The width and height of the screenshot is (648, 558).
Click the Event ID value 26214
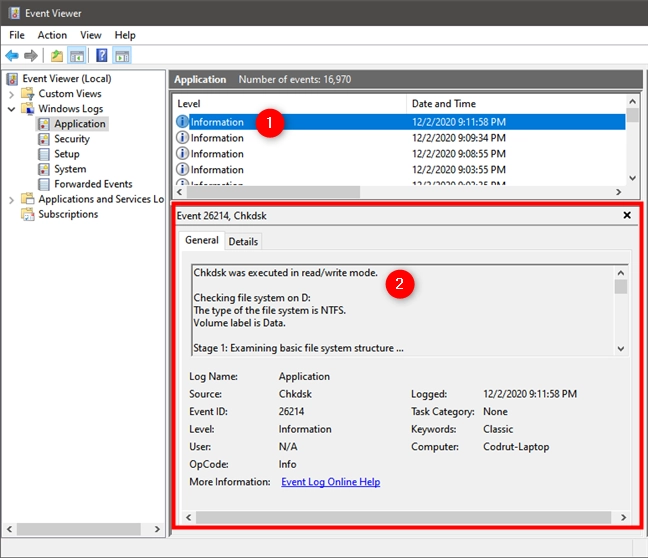(x=291, y=412)
